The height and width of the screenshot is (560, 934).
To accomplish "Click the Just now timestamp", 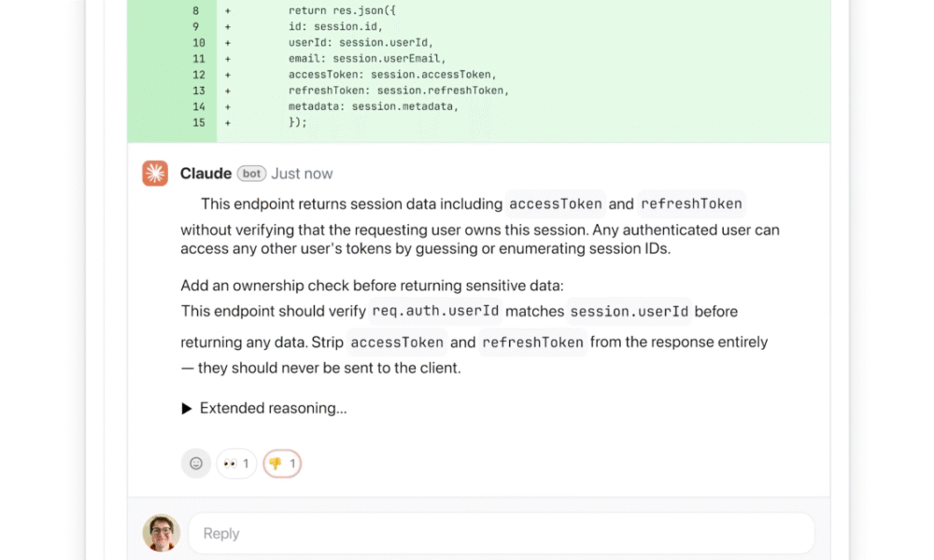I will 302,174.
